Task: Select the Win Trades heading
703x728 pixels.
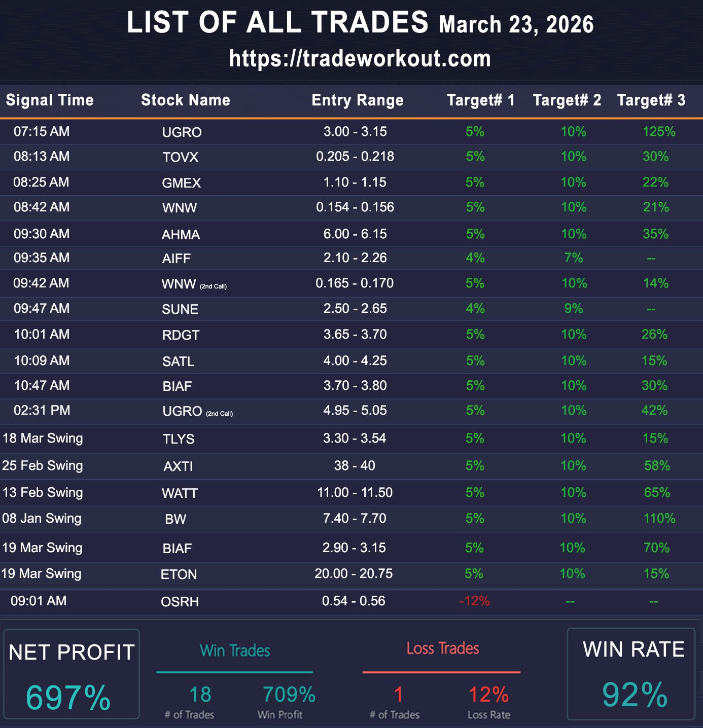Action: pyautogui.click(x=235, y=650)
